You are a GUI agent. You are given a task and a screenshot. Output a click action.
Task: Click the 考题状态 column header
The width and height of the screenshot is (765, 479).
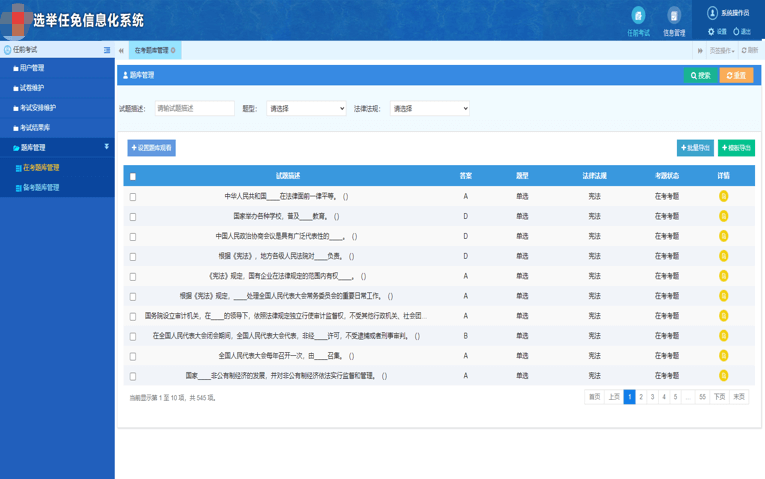667,176
